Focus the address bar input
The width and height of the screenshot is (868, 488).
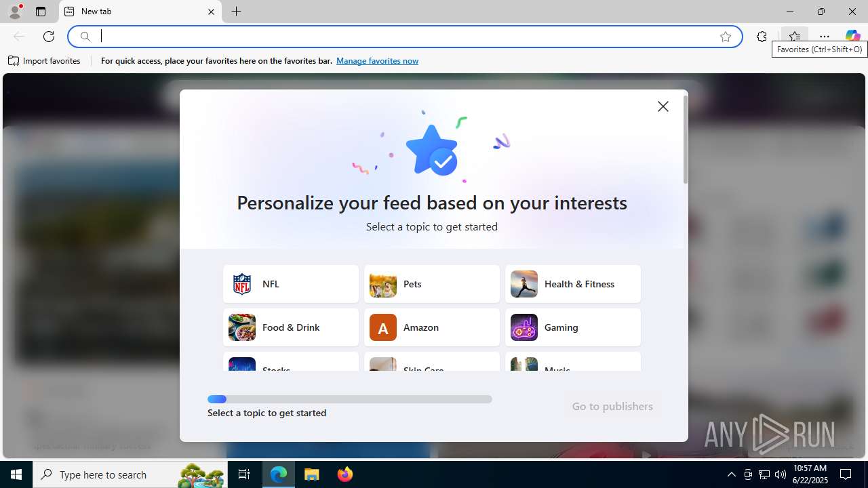407,37
